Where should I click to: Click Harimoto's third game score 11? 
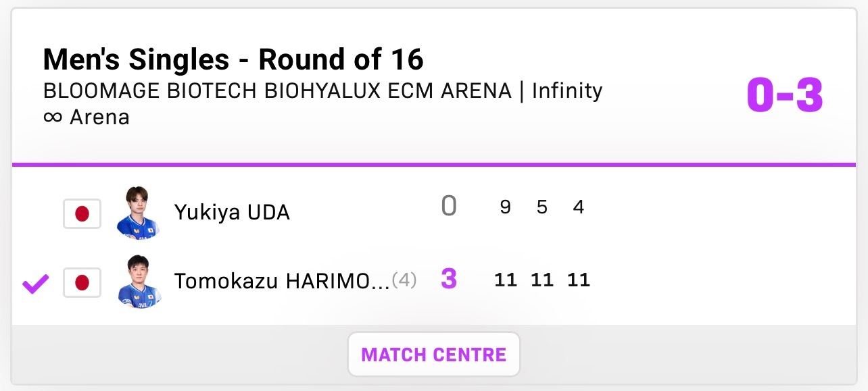tap(578, 280)
